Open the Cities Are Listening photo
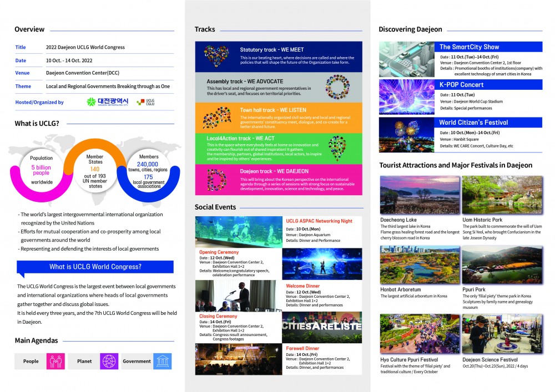The height and width of the screenshot is (392, 555). [x=322, y=327]
